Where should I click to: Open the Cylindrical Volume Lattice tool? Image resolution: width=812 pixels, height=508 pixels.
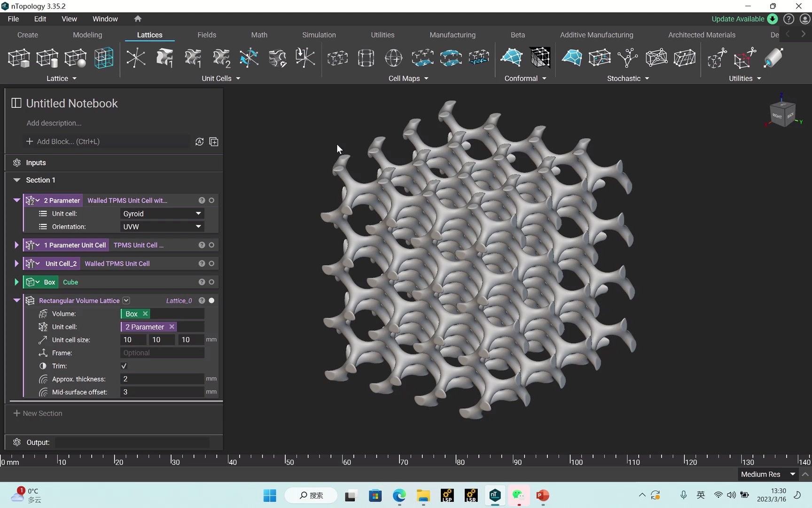pos(47,57)
